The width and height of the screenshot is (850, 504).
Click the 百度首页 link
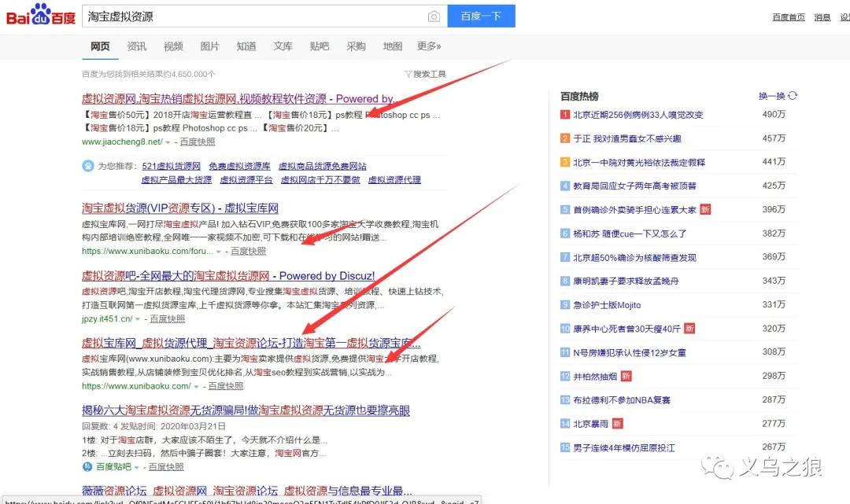tap(789, 17)
